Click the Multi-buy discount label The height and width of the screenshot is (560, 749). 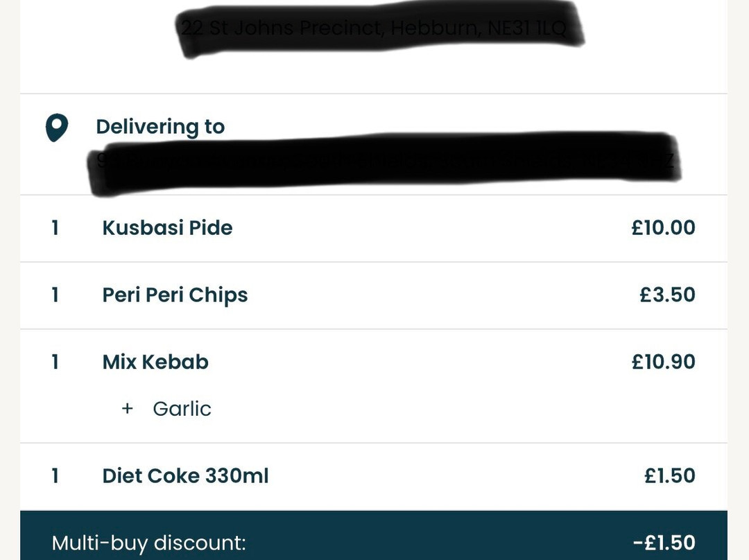point(149,543)
